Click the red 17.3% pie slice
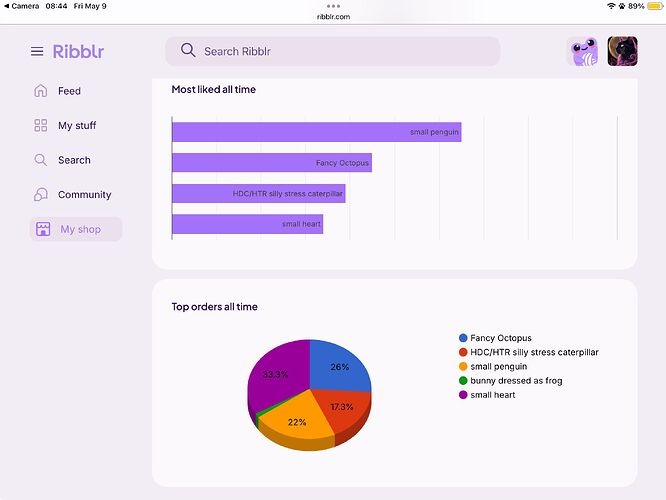This screenshot has height=500, width=666. pos(342,407)
